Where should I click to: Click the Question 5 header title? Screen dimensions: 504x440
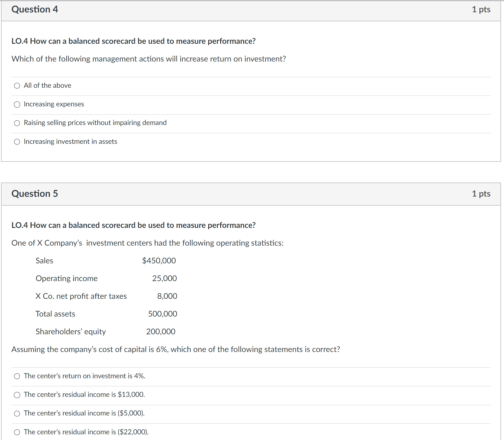pyautogui.click(x=35, y=194)
